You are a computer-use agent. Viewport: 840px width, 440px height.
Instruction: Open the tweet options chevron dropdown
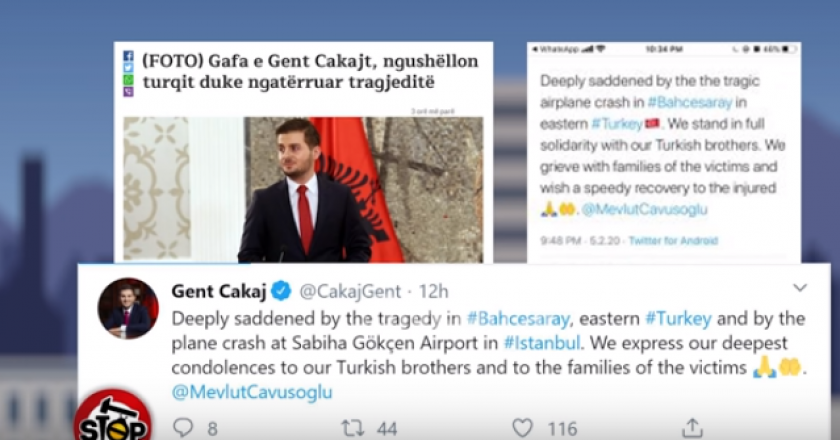tap(800, 288)
